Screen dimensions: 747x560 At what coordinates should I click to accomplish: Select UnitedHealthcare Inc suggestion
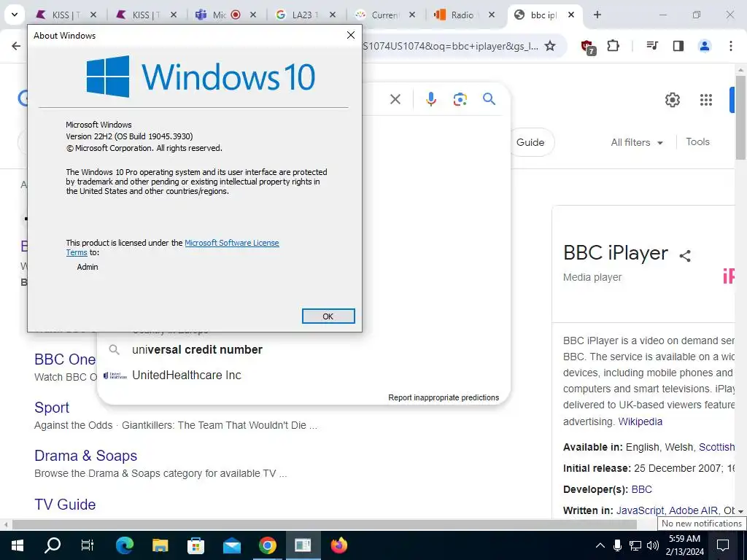point(303,376)
